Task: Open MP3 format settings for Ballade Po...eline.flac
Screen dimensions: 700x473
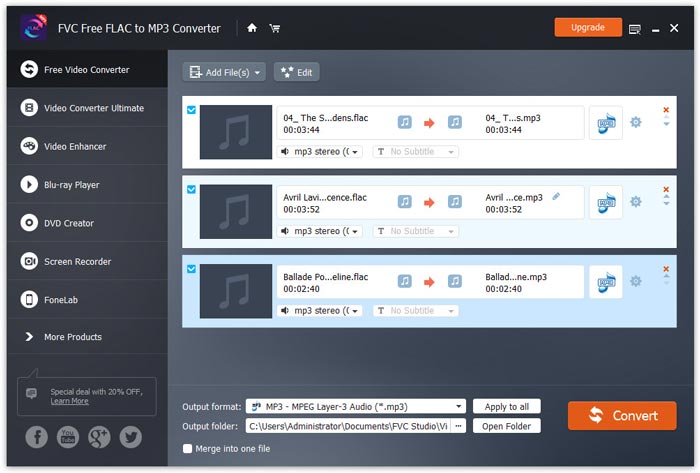Action: click(x=606, y=282)
